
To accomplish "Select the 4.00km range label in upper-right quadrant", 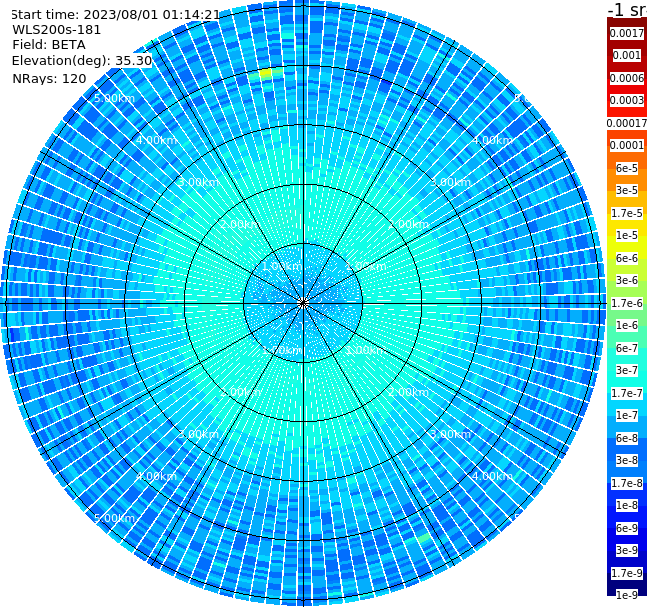I will (x=492, y=140).
